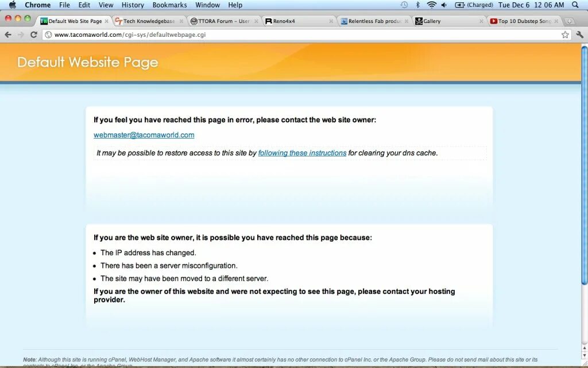Close the Tech Knowledgebase tab
This screenshot has width=588, height=368.
pos(181,21)
